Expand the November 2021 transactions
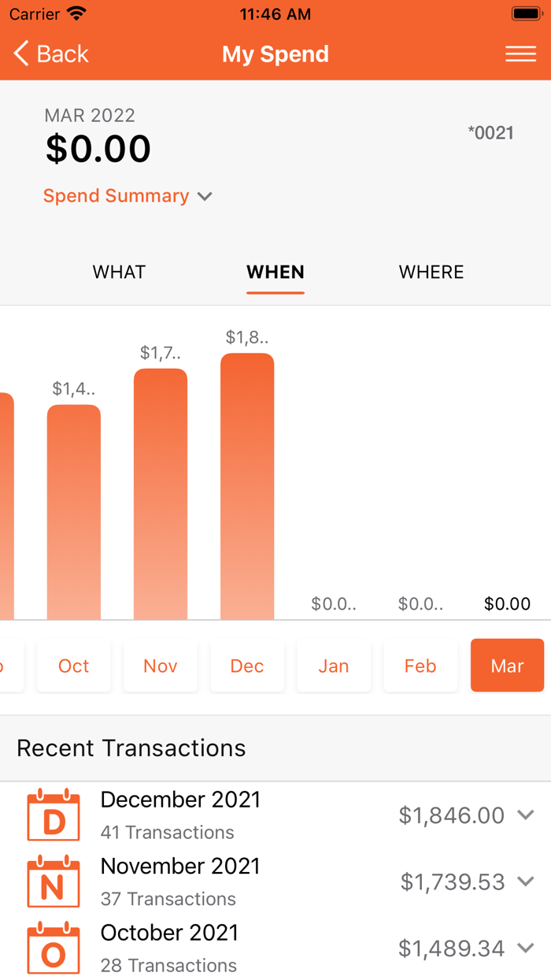Viewport: 551px width, 980px height. click(526, 882)
